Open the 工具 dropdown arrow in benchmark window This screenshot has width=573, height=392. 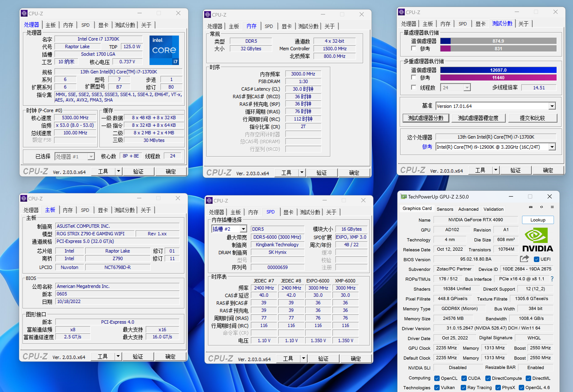(x=496, y=170)
